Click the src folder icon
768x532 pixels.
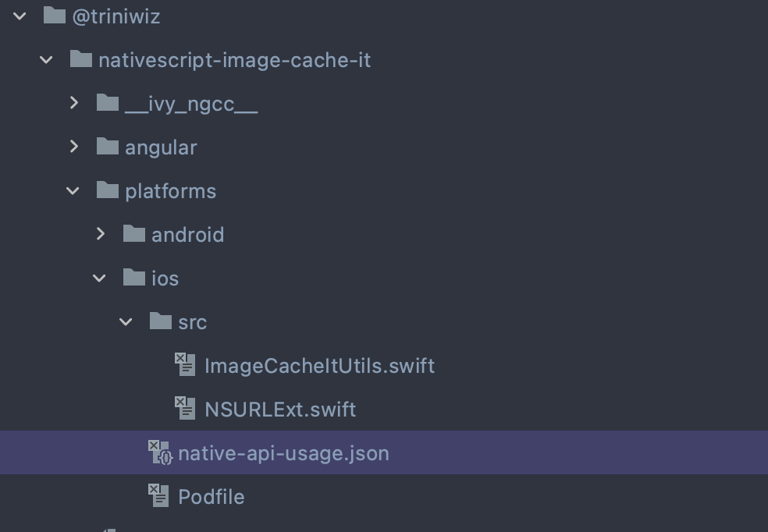point(161,321)
